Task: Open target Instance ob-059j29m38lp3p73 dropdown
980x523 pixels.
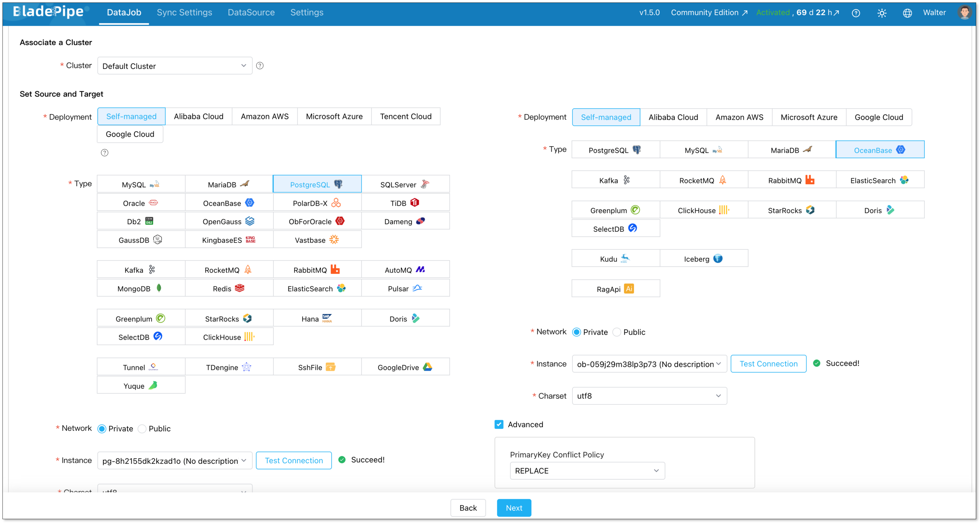Action: [x=649, y=364]
